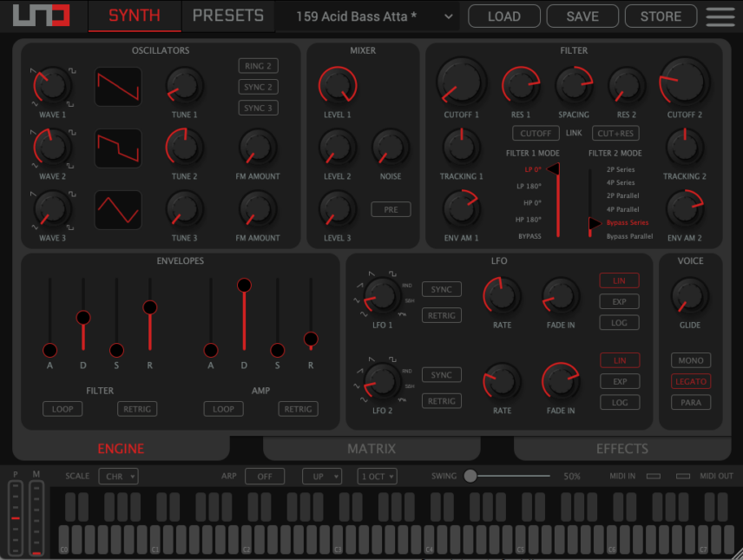The height and width of the screenshot is (560, 743).
Task: Select 4P Series filter 2 mode
Action: click(x=620, y=183)
